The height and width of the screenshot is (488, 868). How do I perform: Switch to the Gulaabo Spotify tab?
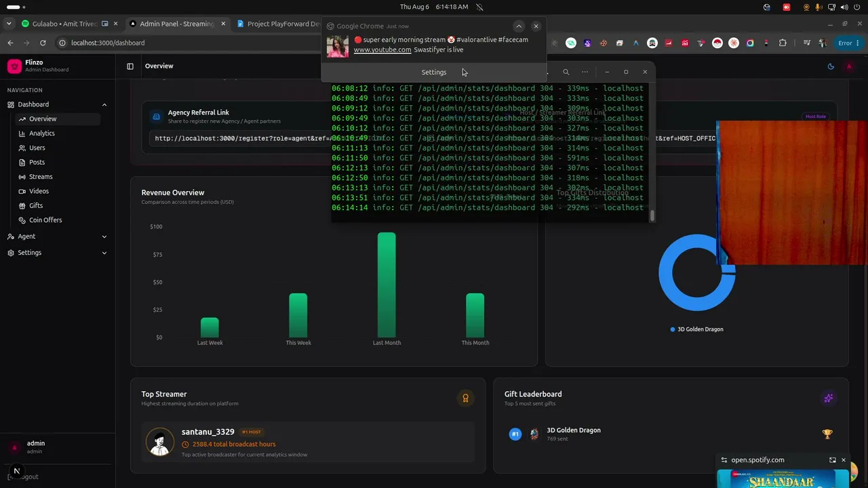[64, 24]
